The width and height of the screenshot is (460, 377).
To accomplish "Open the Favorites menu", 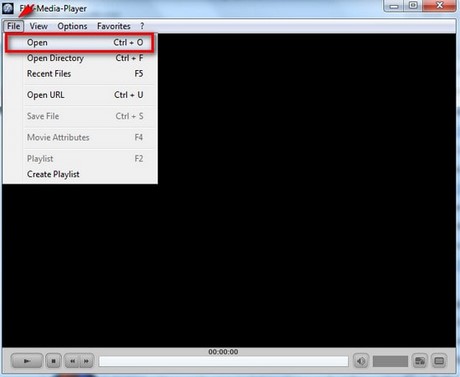I will [114, 26].
